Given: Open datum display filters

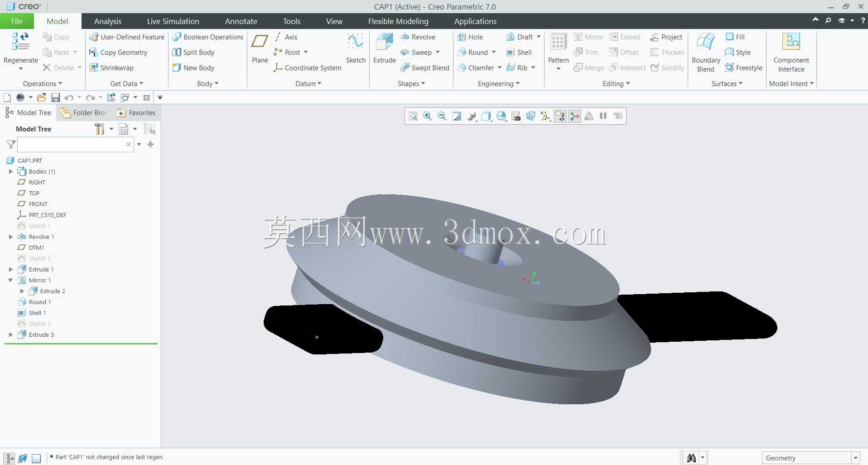Looking at the screenshot, I should [x=545, y=116].
